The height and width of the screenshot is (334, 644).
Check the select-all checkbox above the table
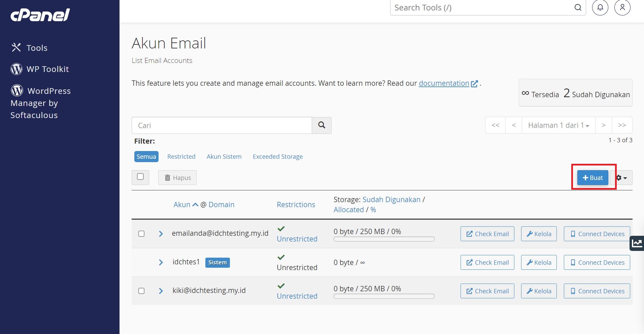point(140,177)
